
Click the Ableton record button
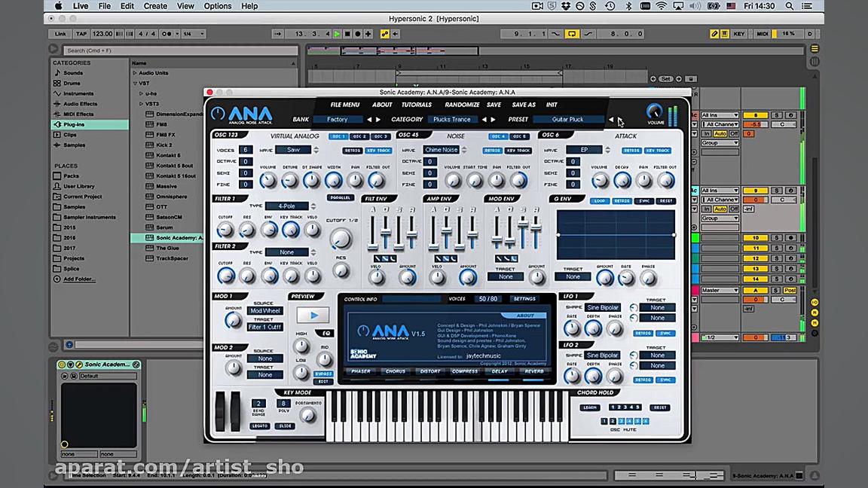pyautogui.click(x=358, y=34)
